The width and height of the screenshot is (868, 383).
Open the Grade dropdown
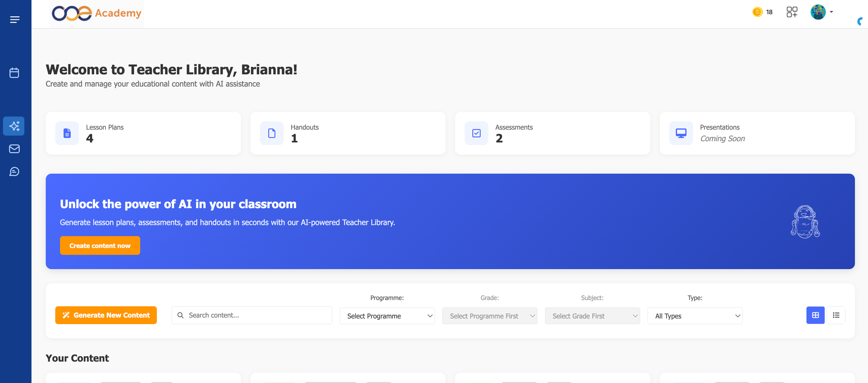(x=490, y=316)
